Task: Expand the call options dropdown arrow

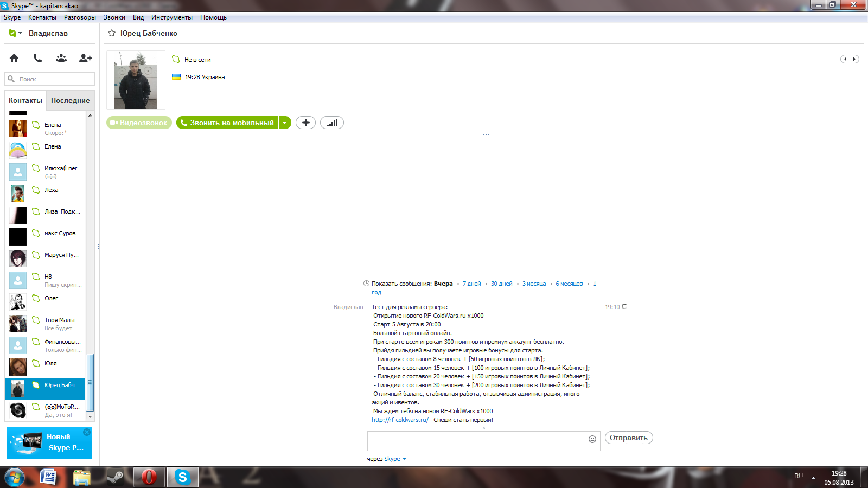Action: [x=285, y=123]
